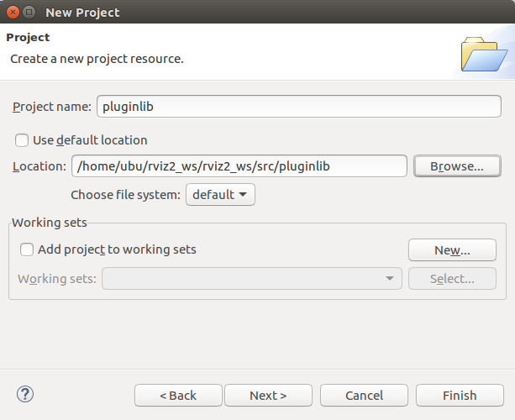
Task: Open the Choose file system dropdown
Action: tap(219, 195)
